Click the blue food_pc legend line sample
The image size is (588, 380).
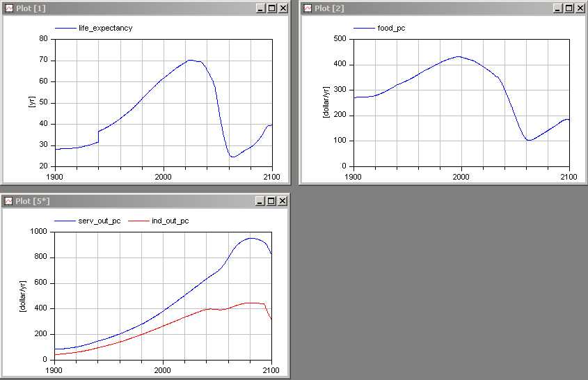(364, 29)
